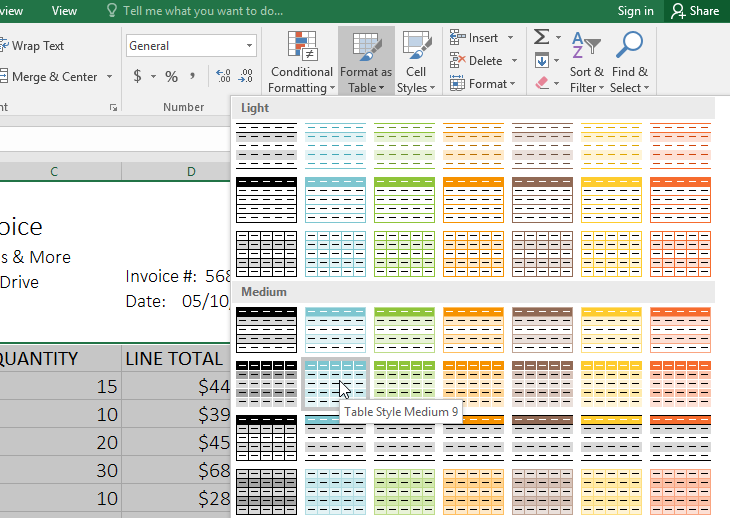Switch to the View tab
This screenshot has height=518, width=730.
64,11
